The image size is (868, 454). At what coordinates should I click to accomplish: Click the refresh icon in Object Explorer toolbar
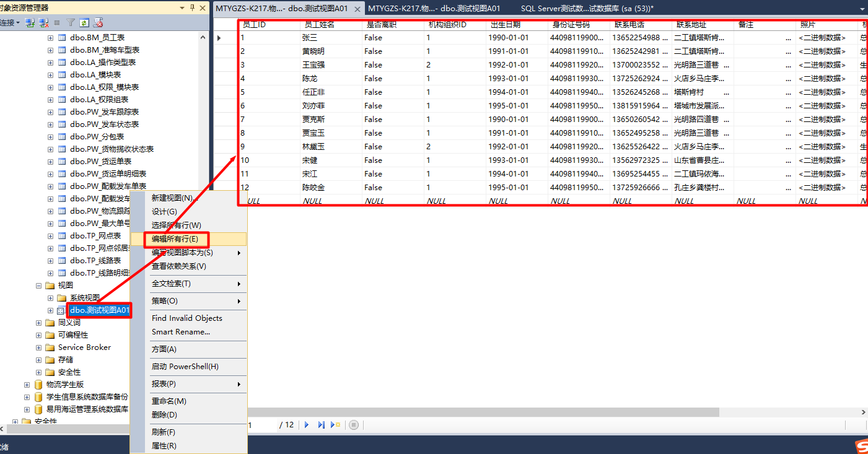point(84,22)
